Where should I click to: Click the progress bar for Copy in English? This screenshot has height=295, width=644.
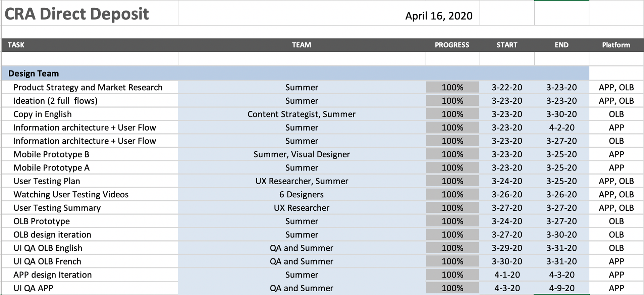click(452, 114)
